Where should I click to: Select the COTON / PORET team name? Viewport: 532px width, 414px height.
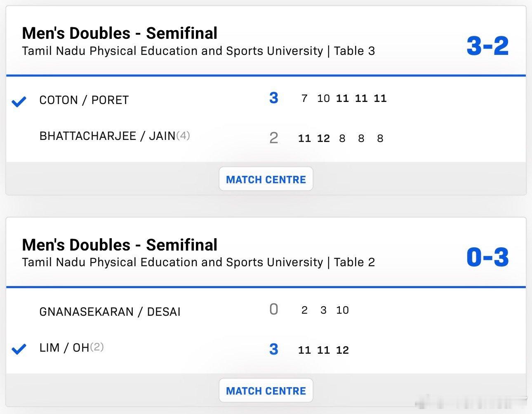(x=84, y=100)
